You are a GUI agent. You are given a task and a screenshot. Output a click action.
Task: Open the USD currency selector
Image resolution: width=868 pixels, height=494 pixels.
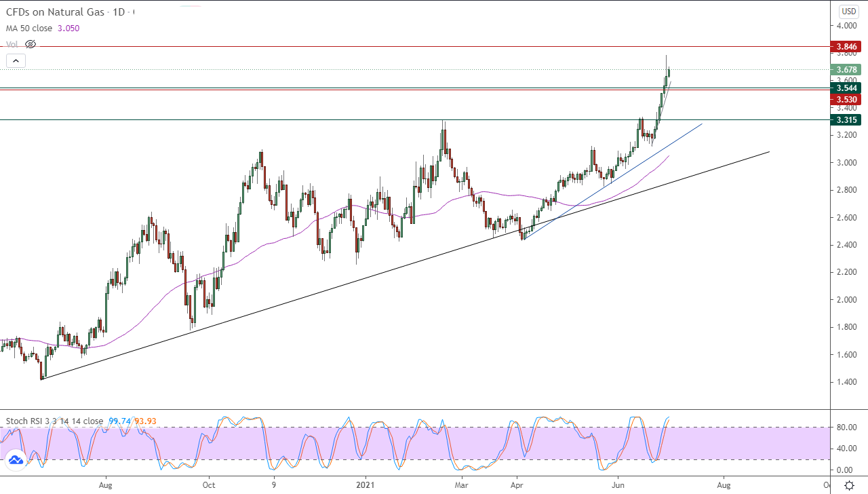[849, 12]
